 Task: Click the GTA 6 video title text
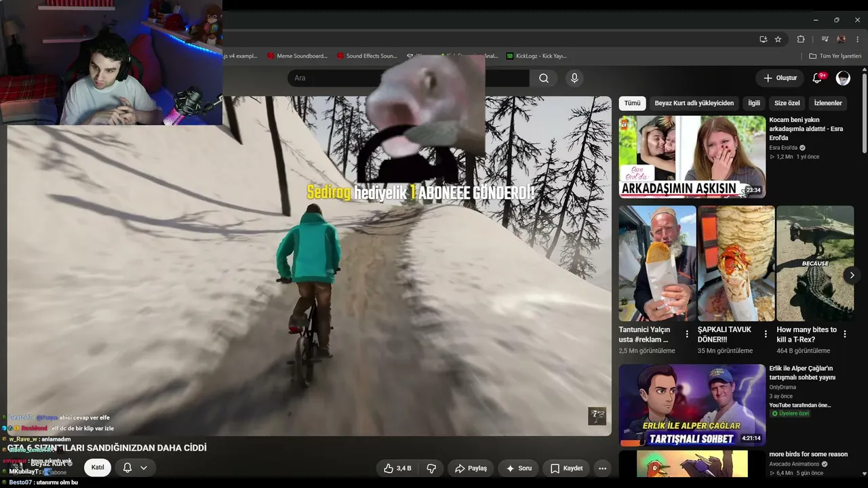pos(107,448)
